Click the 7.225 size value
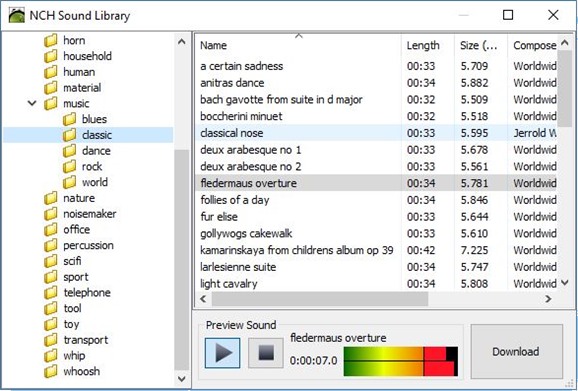 (x=474, y=250)
